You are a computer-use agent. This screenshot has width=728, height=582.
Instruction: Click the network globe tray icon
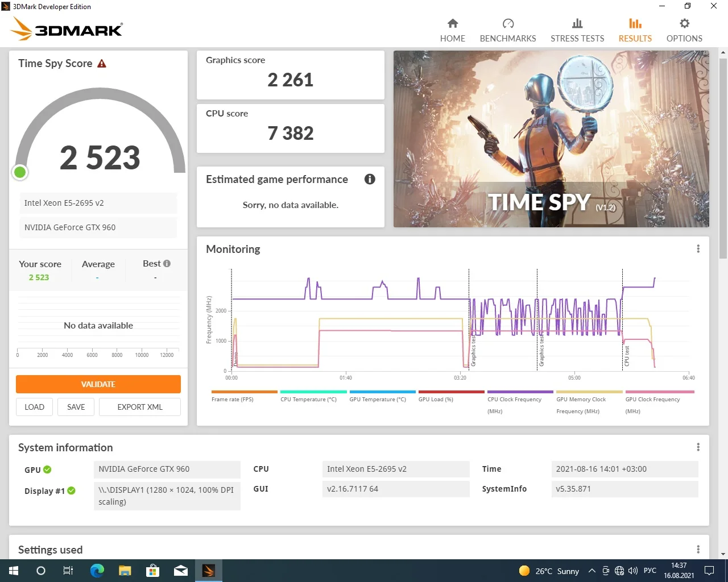pos(619,571)
